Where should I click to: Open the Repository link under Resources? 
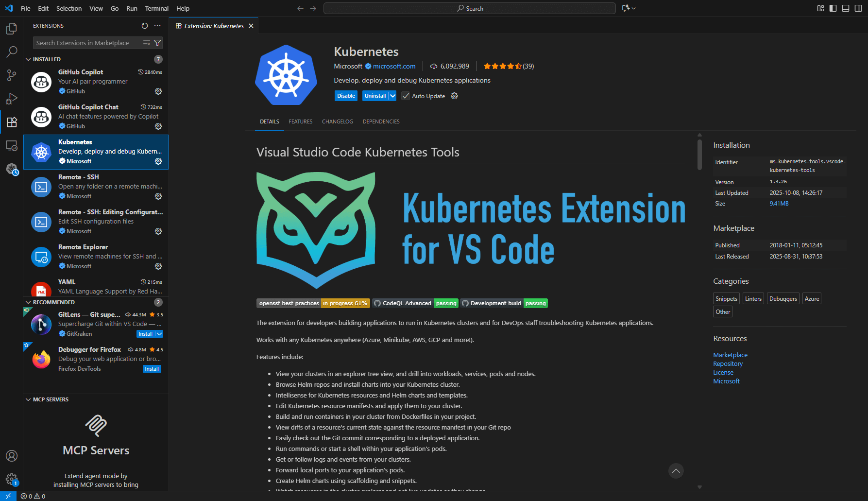[728, 363]
